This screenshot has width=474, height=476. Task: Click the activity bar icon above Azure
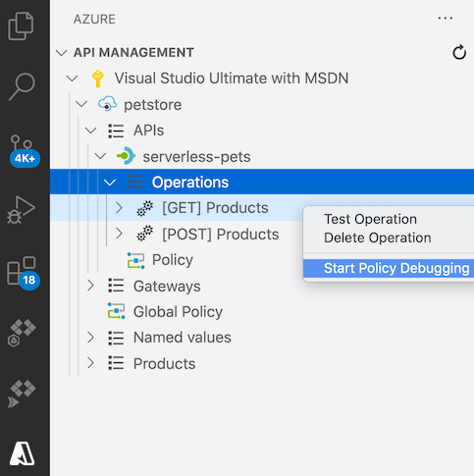(x=22, y=394)
